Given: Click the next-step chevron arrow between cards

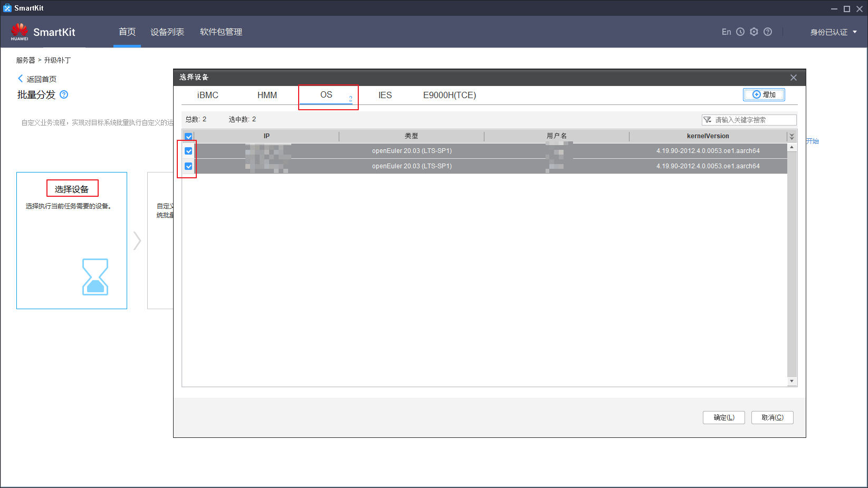Looking at the screenshot, I should pyautogui.click(x=137, y=241).
